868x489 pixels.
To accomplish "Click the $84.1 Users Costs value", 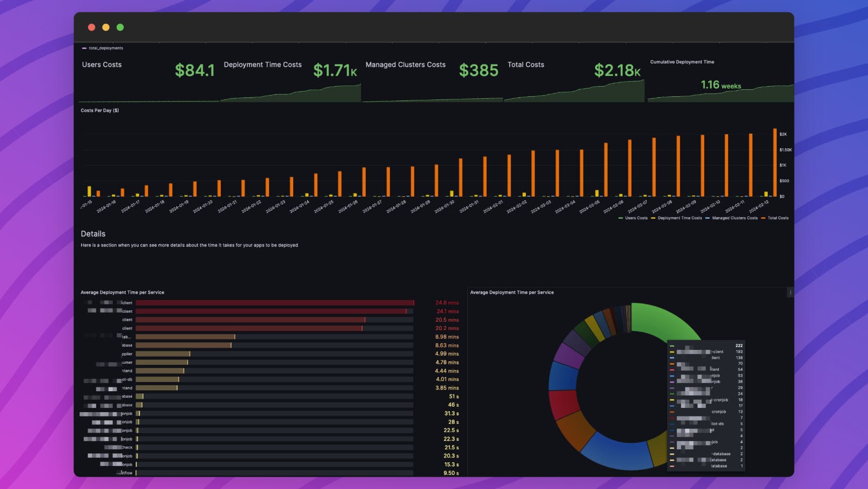I will click(194, 70).
